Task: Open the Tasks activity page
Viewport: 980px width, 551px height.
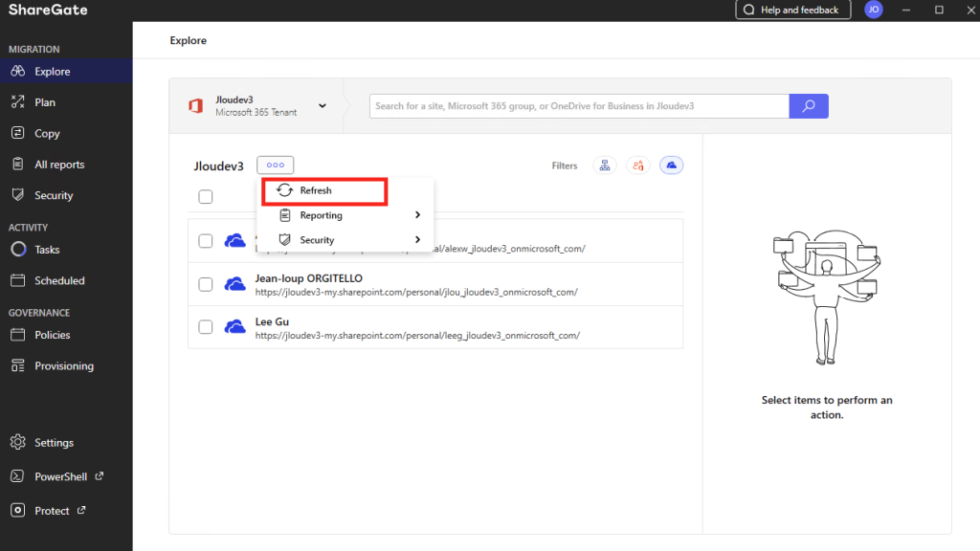Action: (x=66, y=250)
